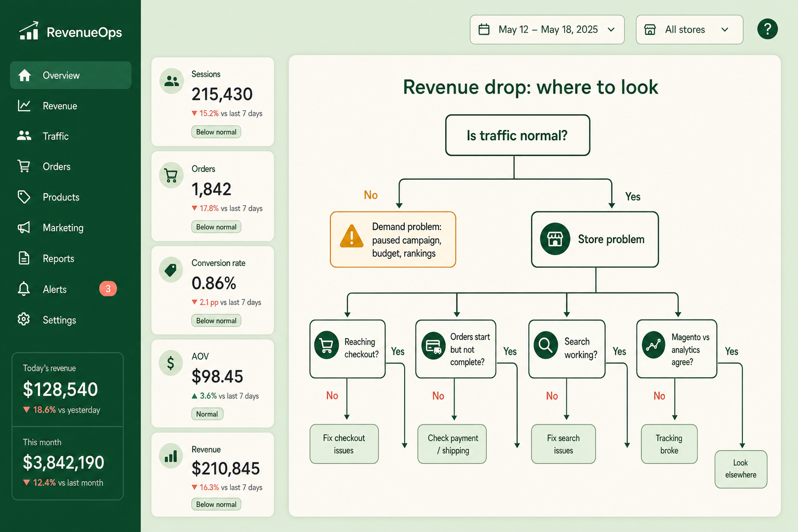Click the Below normal badge in Orders card
The height and width of the screenshot is (532, 798).
point(216,227)
